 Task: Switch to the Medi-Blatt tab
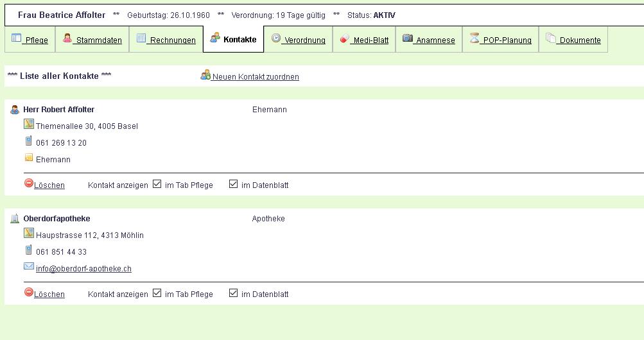364,40
